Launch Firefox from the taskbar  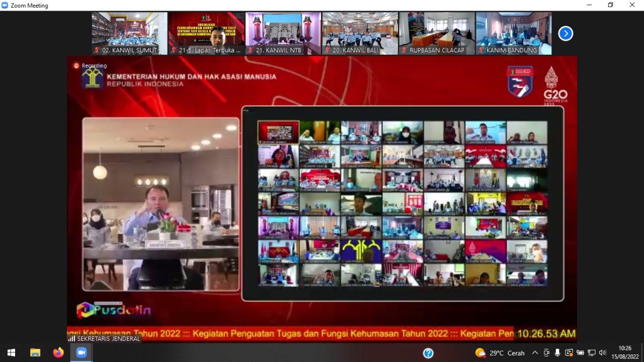pyautogui.click(x=58, y=352)
